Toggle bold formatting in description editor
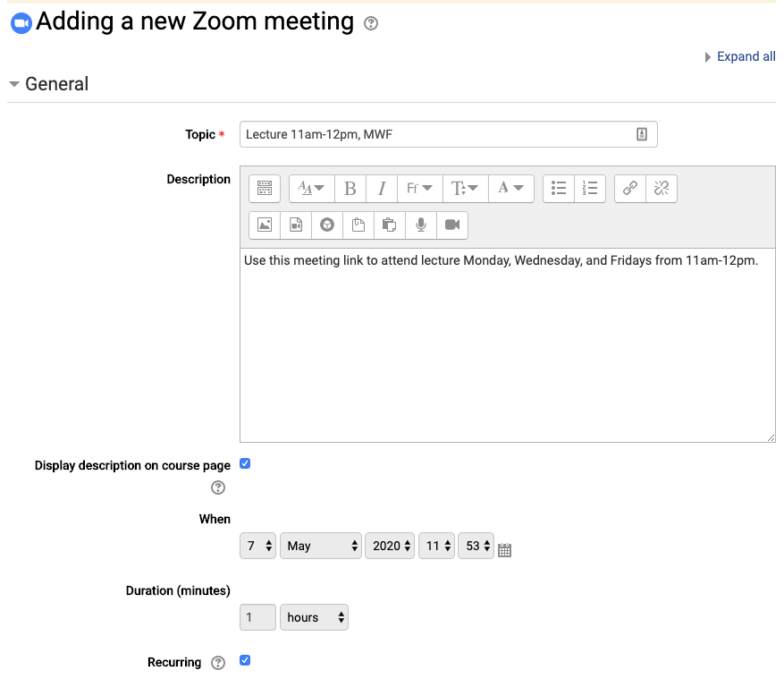The height and width of the screenshot is (687, 784). 350,188
